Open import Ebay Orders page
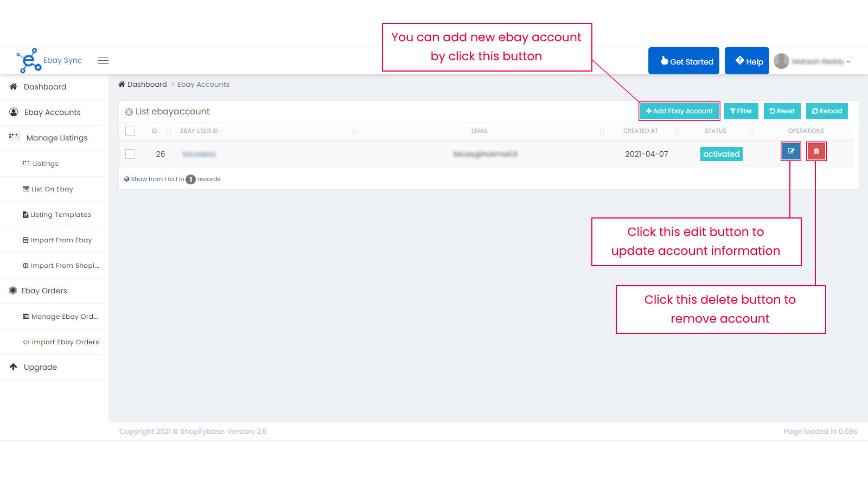 53,342
